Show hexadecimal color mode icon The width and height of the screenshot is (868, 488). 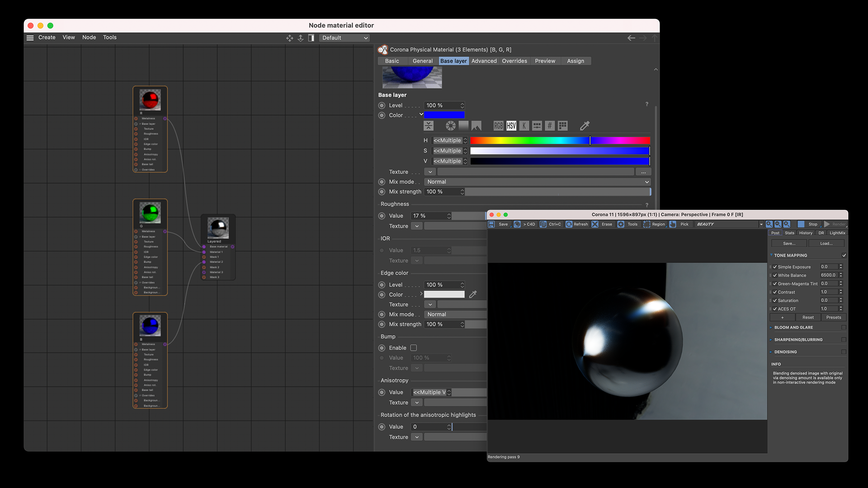pyautogui.click(x=550, y=126)
